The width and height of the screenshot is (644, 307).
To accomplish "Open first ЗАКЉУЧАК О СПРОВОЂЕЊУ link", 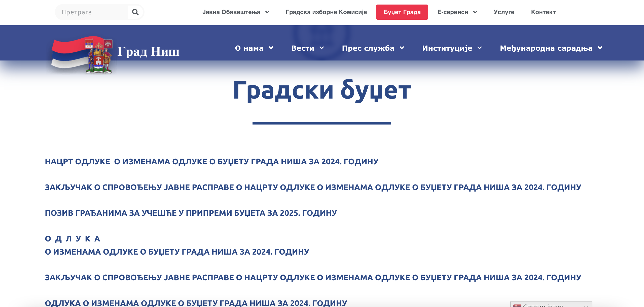I will [313, 187].
